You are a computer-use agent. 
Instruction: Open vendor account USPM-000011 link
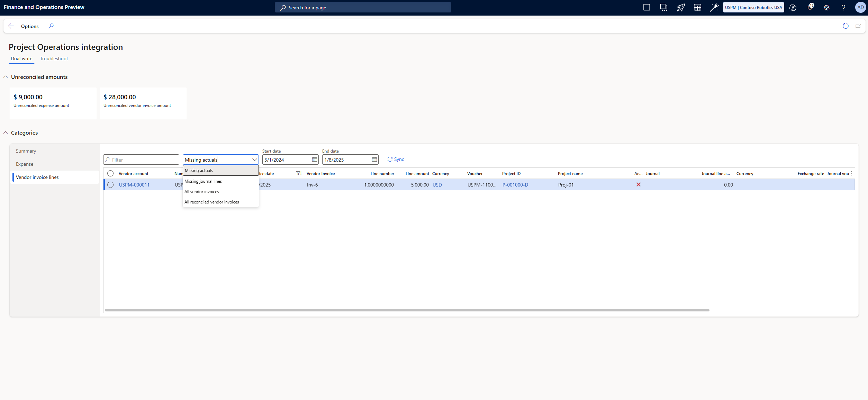(134, 185)
